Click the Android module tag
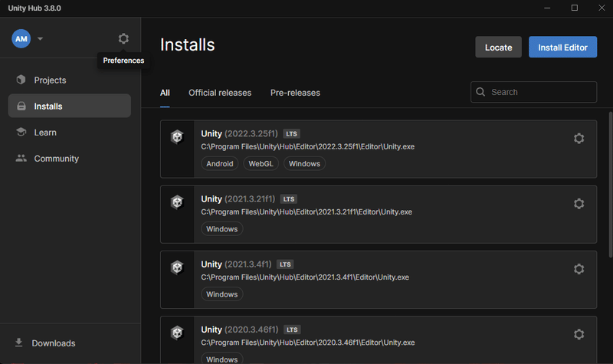Screen dimensions: 613x364 220,163
